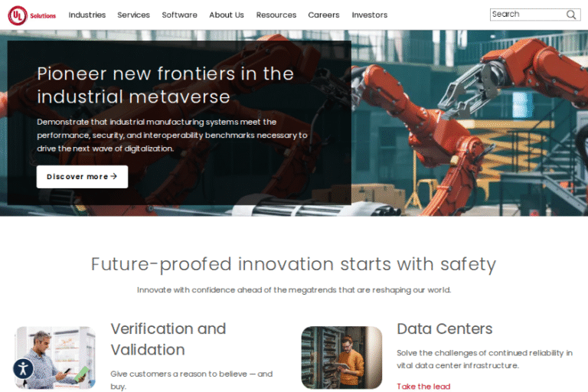Click the man with tablet thumbnail
The height and width of the screenshot is (392, 588).
55,358
